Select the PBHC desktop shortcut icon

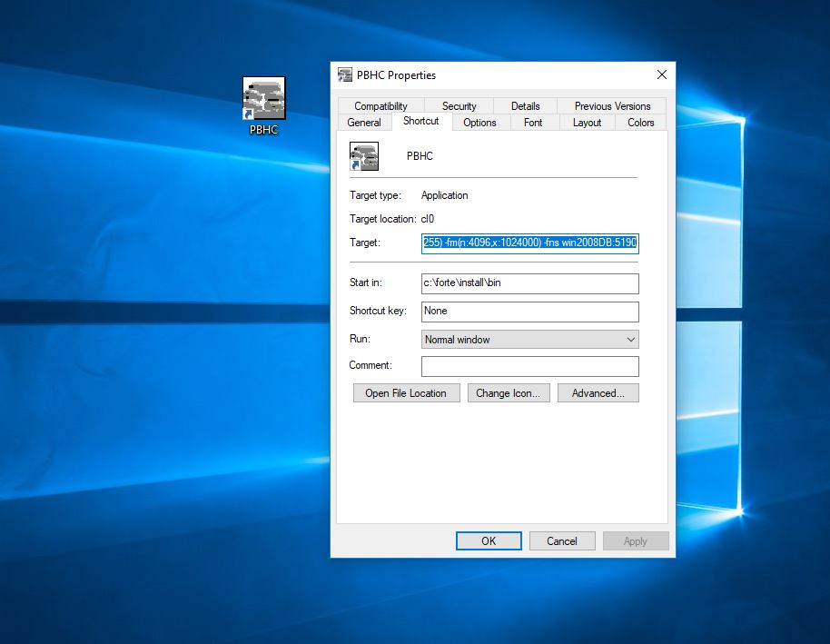point(263,99)
